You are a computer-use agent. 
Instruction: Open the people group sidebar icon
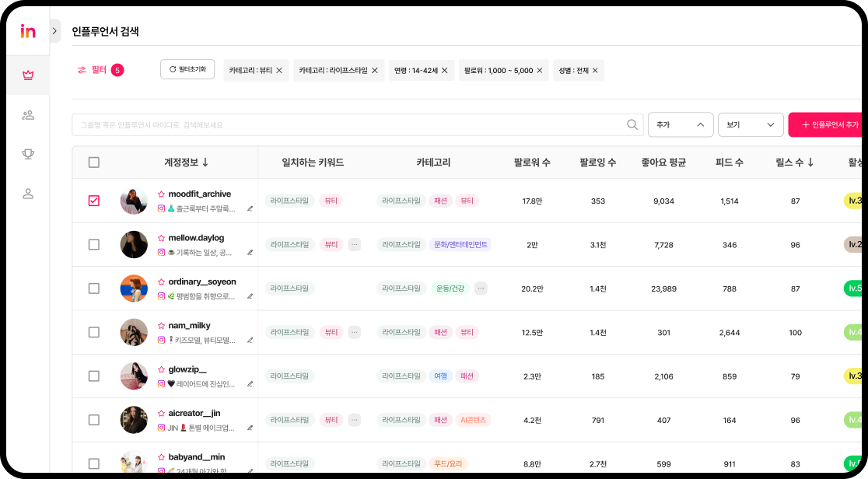28,115
